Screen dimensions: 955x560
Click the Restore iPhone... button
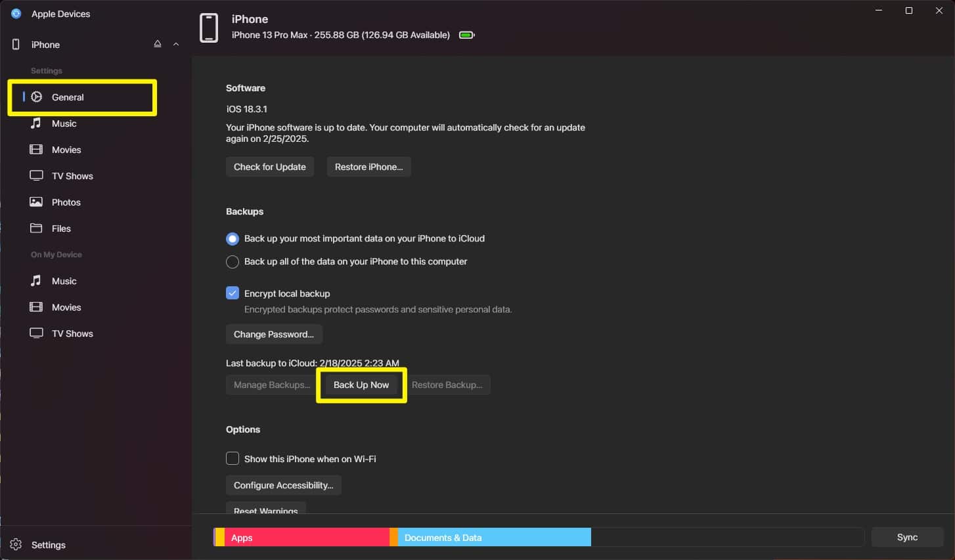369,167
